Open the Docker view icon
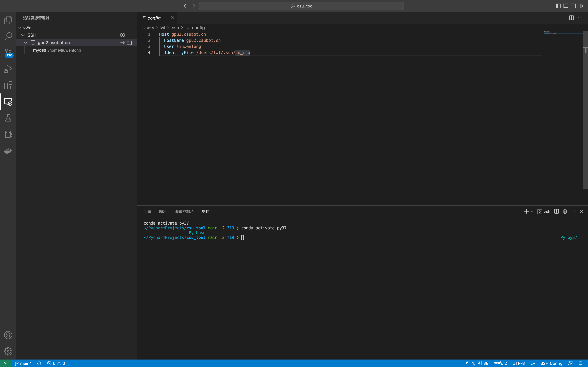Image resolution: width=588 pixels, height=367 pixels. pos(8,151)
